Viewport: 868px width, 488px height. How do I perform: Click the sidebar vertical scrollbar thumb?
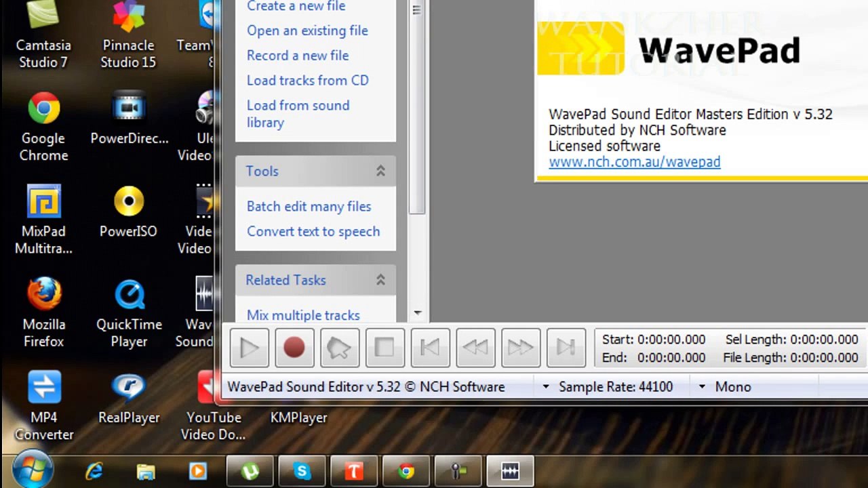pos(417,107)
